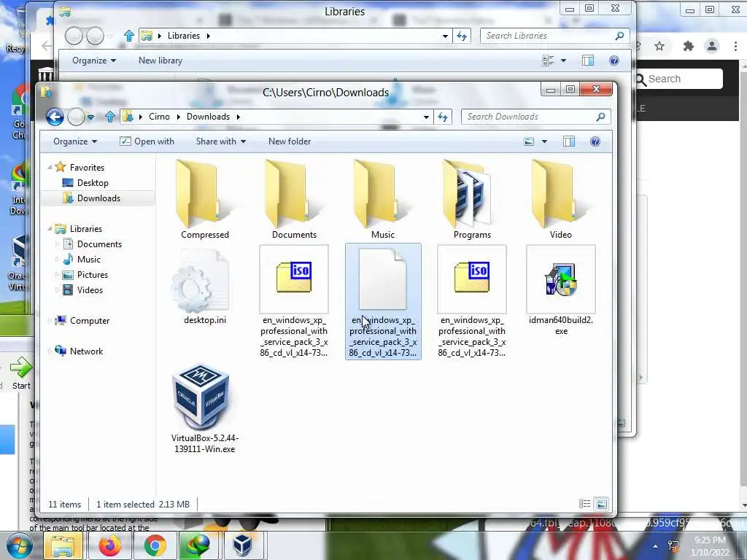Click Downloads breadcrumb in address bar
This screenshot has height=560, width=747.
[208, 117]
